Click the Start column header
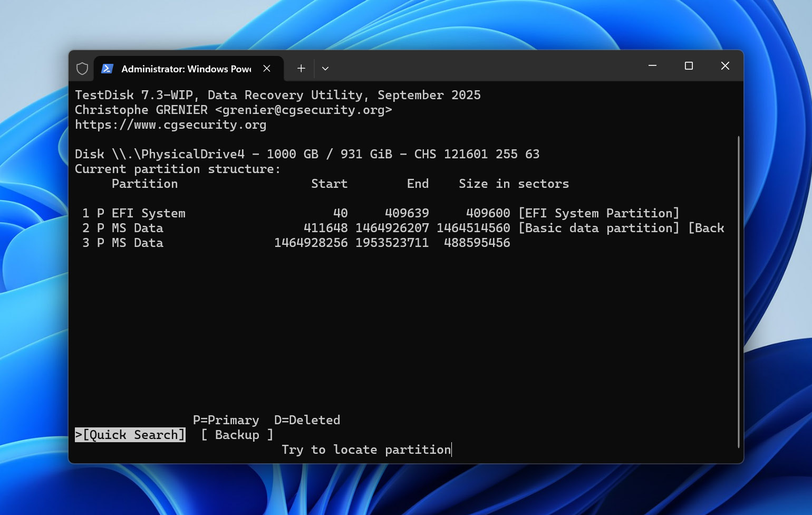The width and height of the screenshot is (812, 515). (x=330, y=184)
